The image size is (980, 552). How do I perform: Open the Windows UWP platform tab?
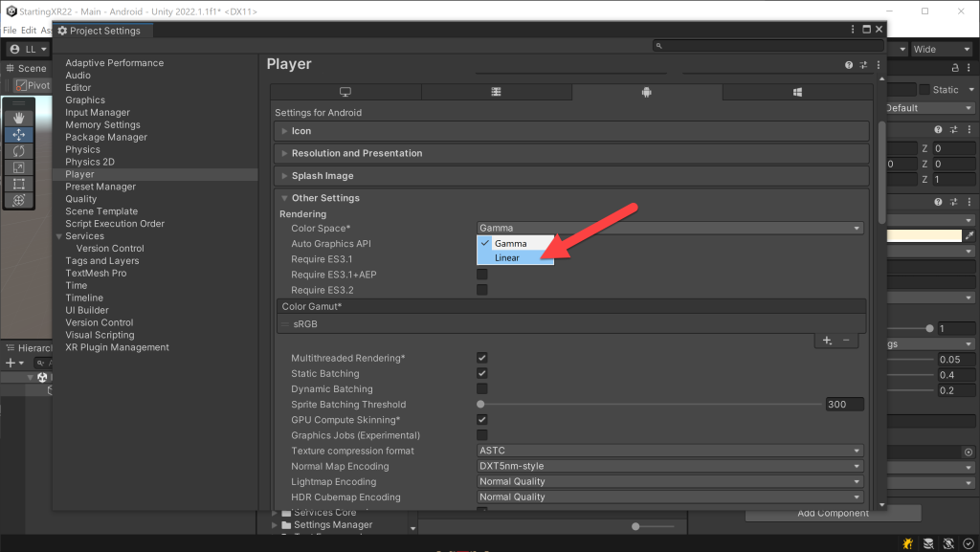tap(797, 92)
